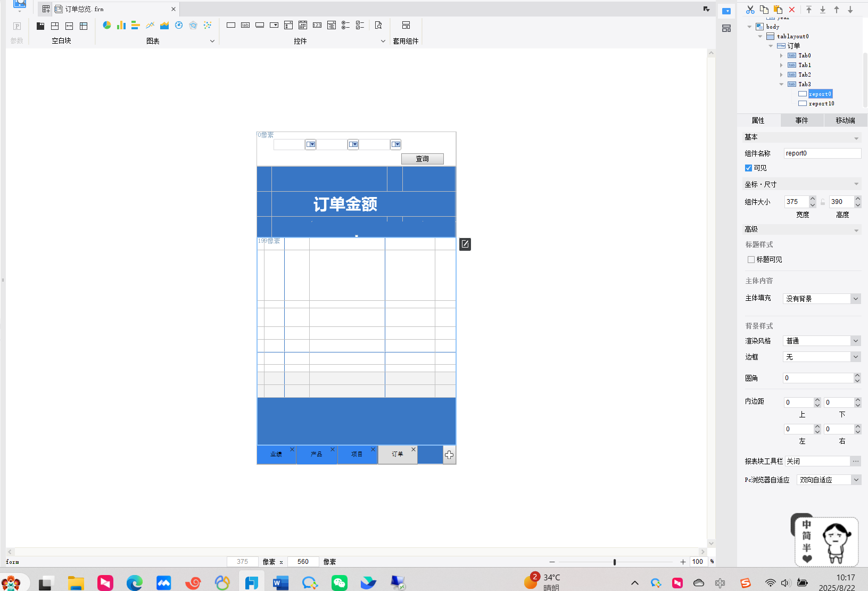This screenshot has height=591, width=868.
Task: Insert a line chart component
Action: (150, 25)
